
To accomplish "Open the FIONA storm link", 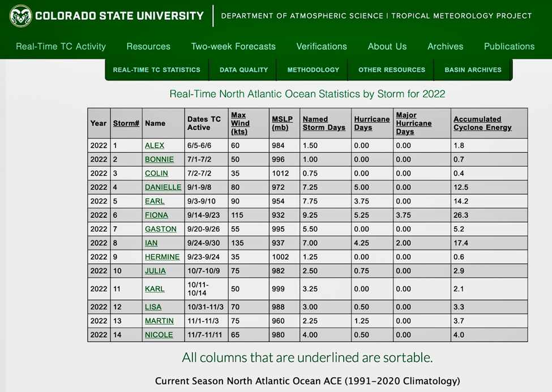I will point(156,215).
